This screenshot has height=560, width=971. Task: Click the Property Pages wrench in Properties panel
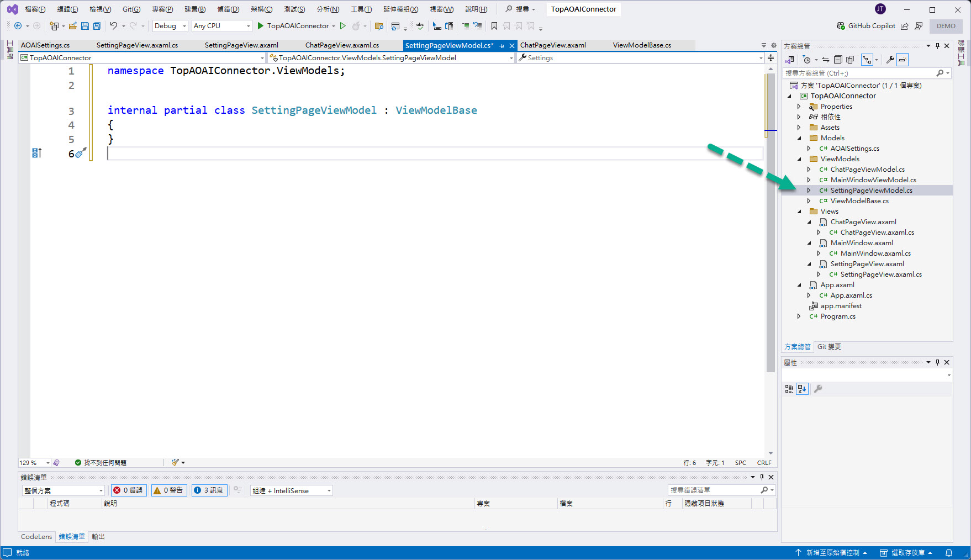pyautogui.click(x=818, y=389)
